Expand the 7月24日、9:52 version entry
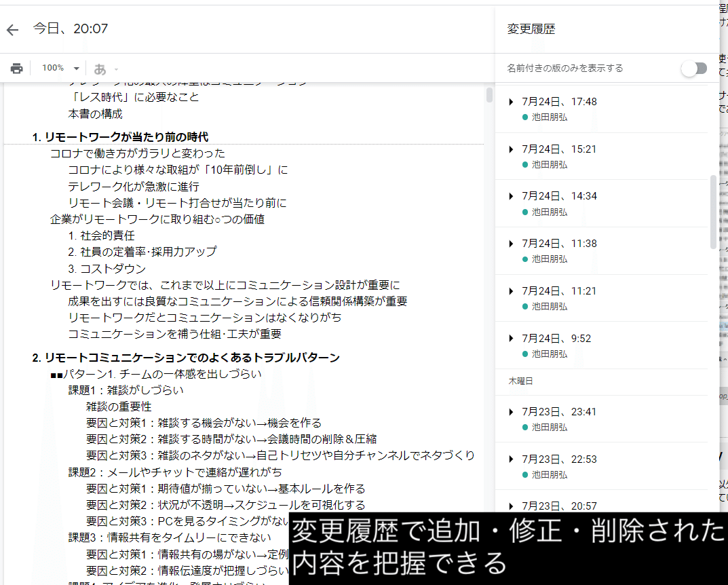Image resolution: width=728 pixels, height=585 pixels. [x=510, y=338]
